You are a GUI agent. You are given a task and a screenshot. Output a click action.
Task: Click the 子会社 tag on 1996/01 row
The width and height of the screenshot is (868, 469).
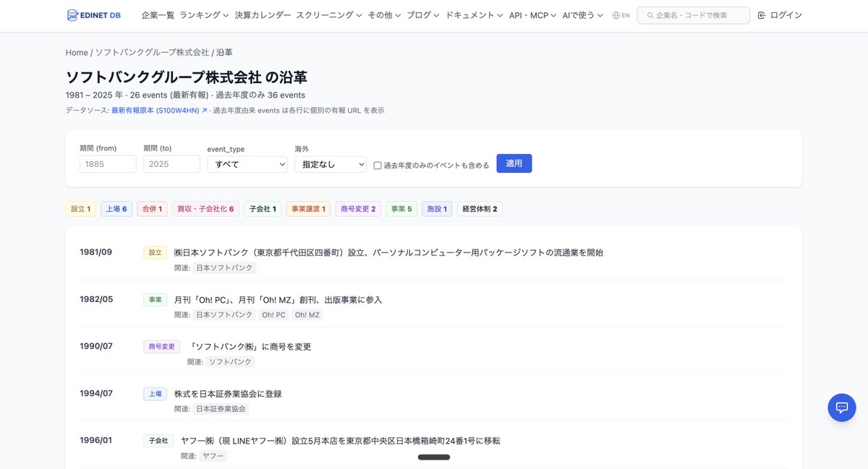pyautogui.click(x=158, y=440)
